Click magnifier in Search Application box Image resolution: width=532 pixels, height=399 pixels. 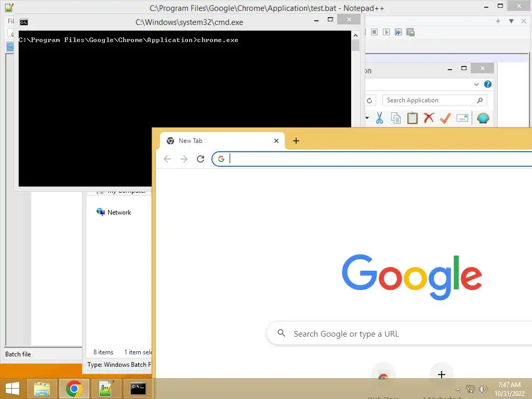click(480, 100)
